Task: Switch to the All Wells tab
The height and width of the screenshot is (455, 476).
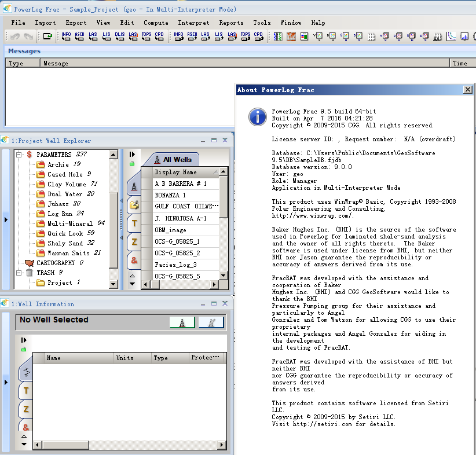Action: coord(173,160)
